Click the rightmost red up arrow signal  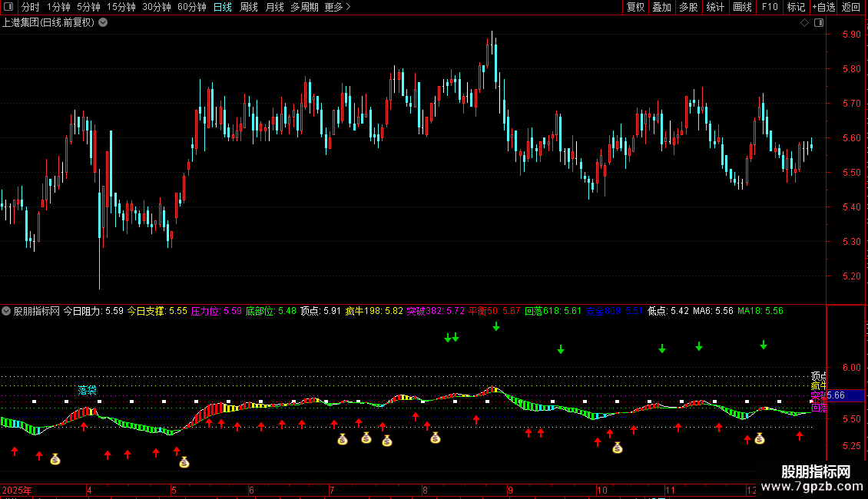[800, 436]
